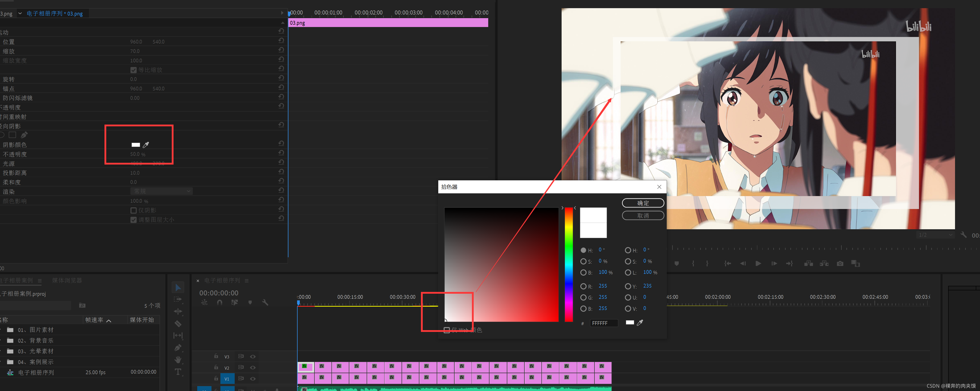The width and height of the screenshot is (980, 391).
Task: Reset the 旋转 parameter
Action: (281, 78)
